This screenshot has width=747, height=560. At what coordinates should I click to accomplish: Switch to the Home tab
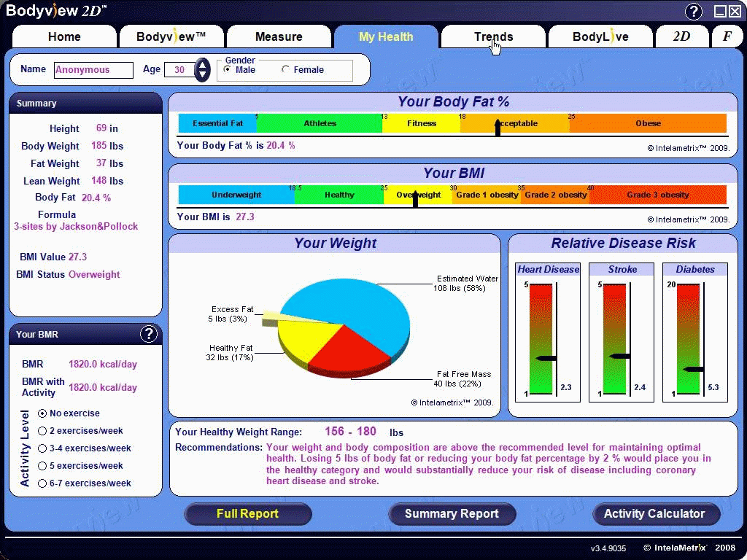coord(64,36)
